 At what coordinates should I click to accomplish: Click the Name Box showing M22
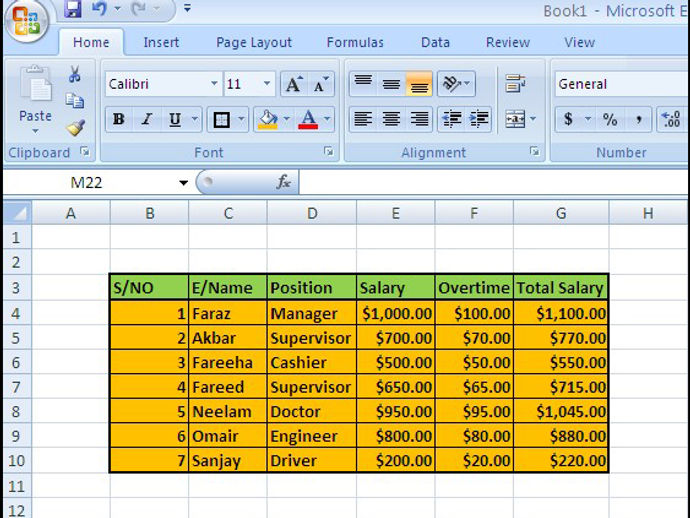point(88,182)
